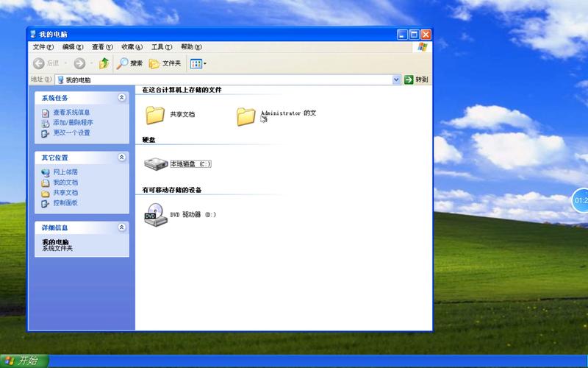Image resolution: width=588 pixels, height=368 pixels.
Task: Click the 查看系统信息 link
Action: point(71,113)
